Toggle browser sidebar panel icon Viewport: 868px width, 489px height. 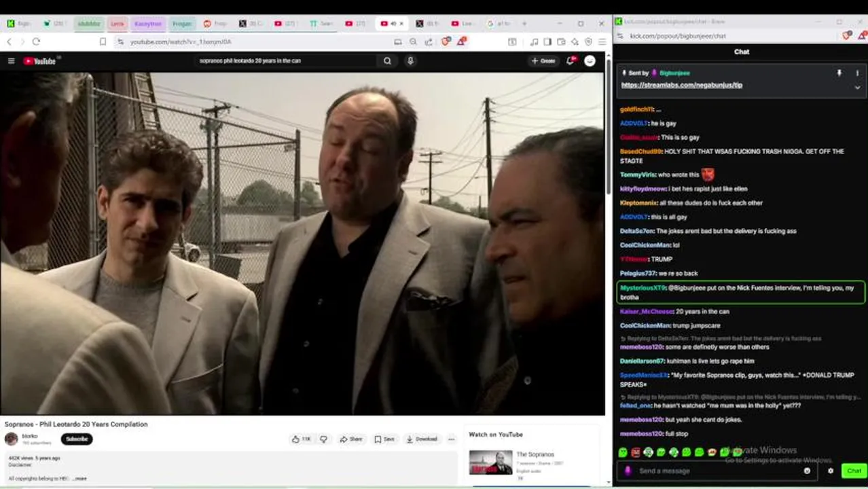[547, 41]
